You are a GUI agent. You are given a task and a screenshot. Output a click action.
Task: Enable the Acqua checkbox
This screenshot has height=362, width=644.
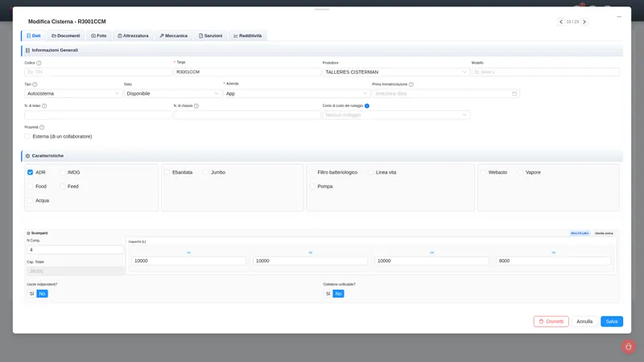tap(30, 200)
